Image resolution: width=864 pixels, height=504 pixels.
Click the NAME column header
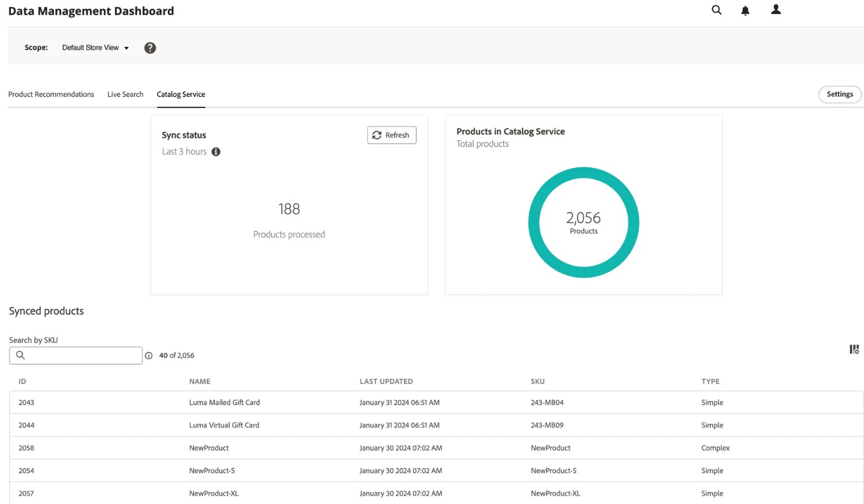[199, 381]
